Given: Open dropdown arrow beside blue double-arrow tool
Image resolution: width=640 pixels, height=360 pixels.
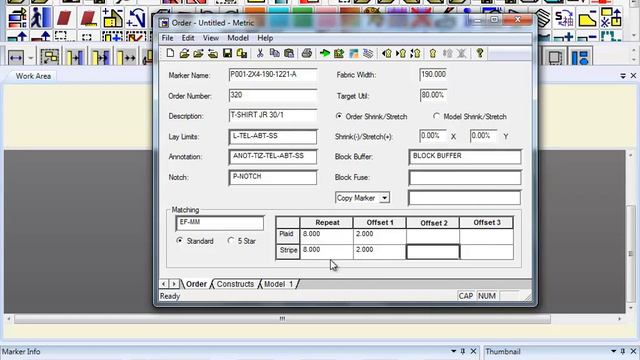Looking at the screenshot, I should (x=31, y=58).
